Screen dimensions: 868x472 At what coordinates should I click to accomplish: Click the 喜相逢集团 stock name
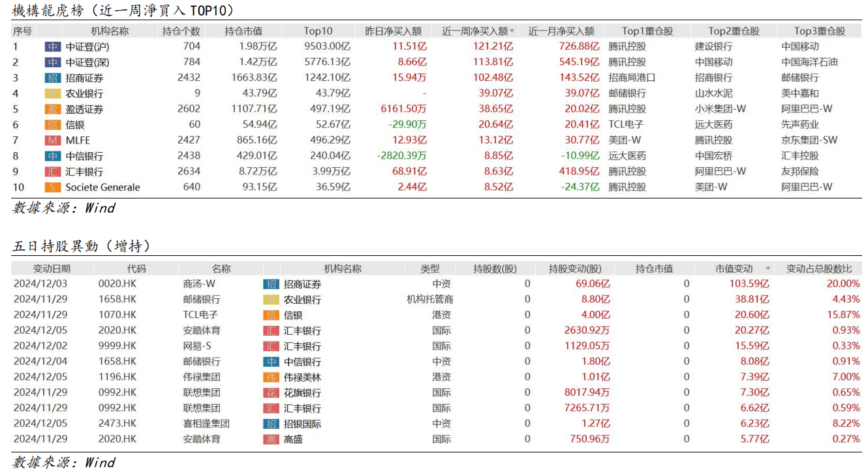point(207,424)
